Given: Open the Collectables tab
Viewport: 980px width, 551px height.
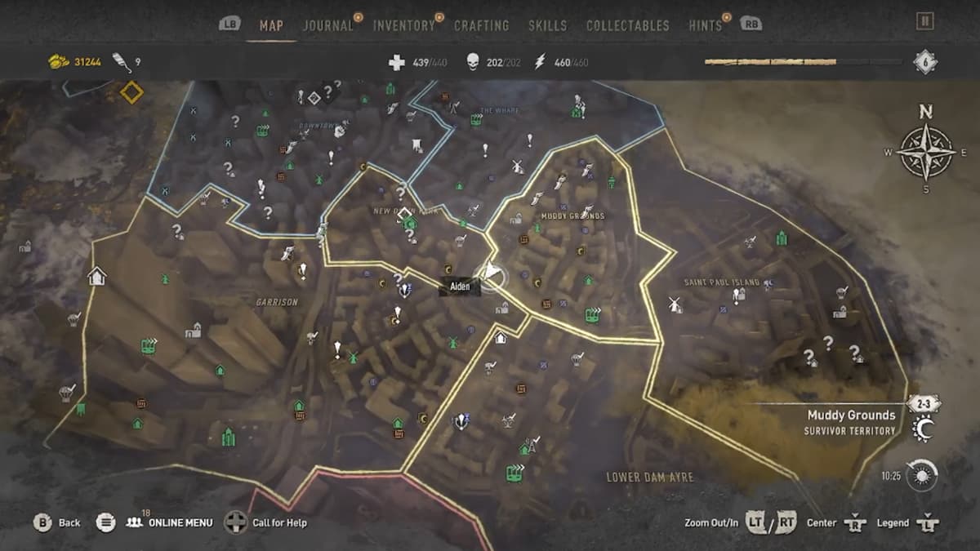Looking at the screenshot, I should tap(629, 25).
